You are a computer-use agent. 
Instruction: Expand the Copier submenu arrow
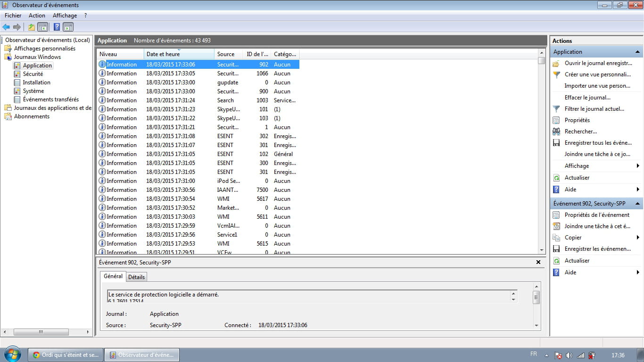point(638,238)
